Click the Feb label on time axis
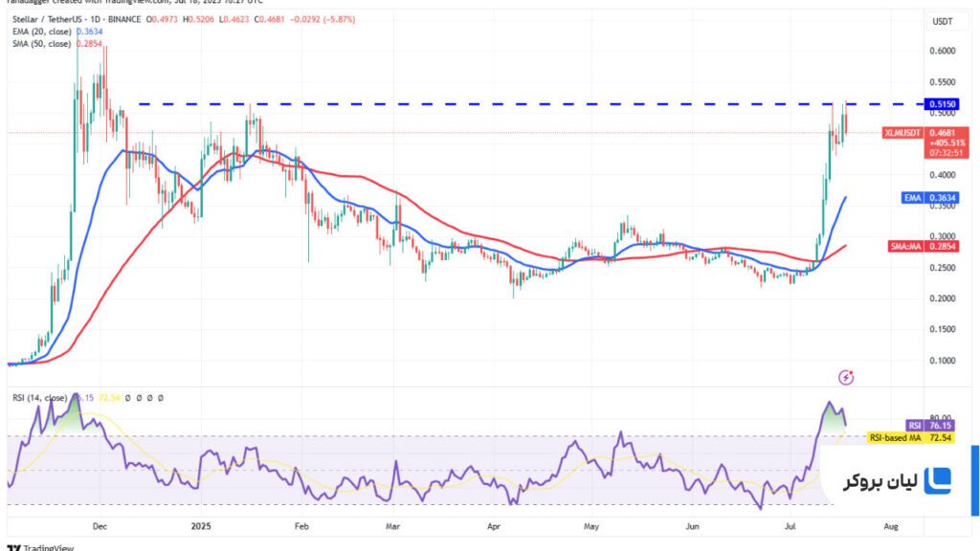This screenshot has height=551, width=980. [301, 527]
